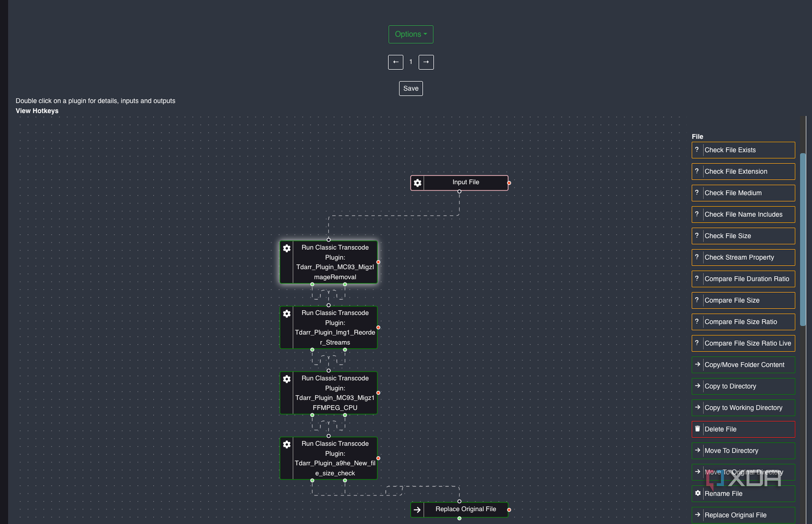Select the Tdarr_Plugin_lmg1_Reorder_Streams node

click(x=329, y=327)
